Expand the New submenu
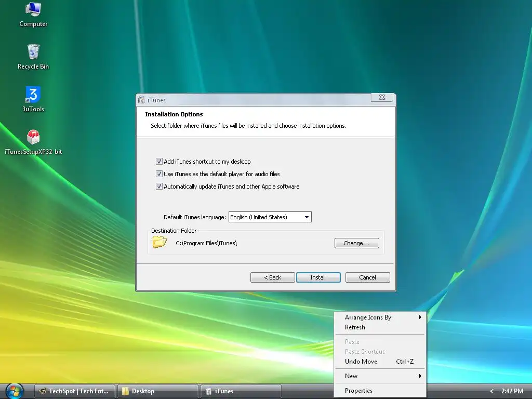Image resolution: width=532 pixels, height=399 pixels. pos(380,376)
